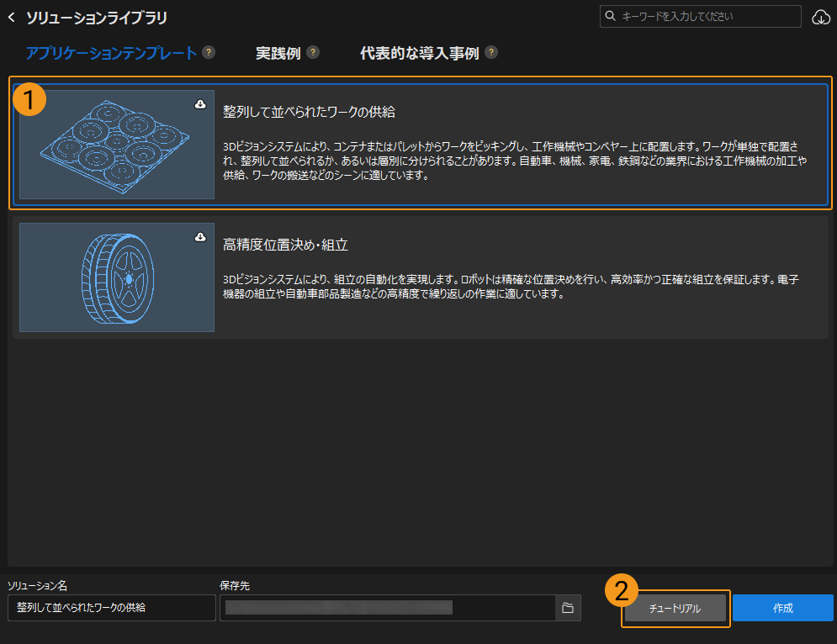The image size is (837, 644).
Task: Open help icon beside 実践例
Action: 313,52
